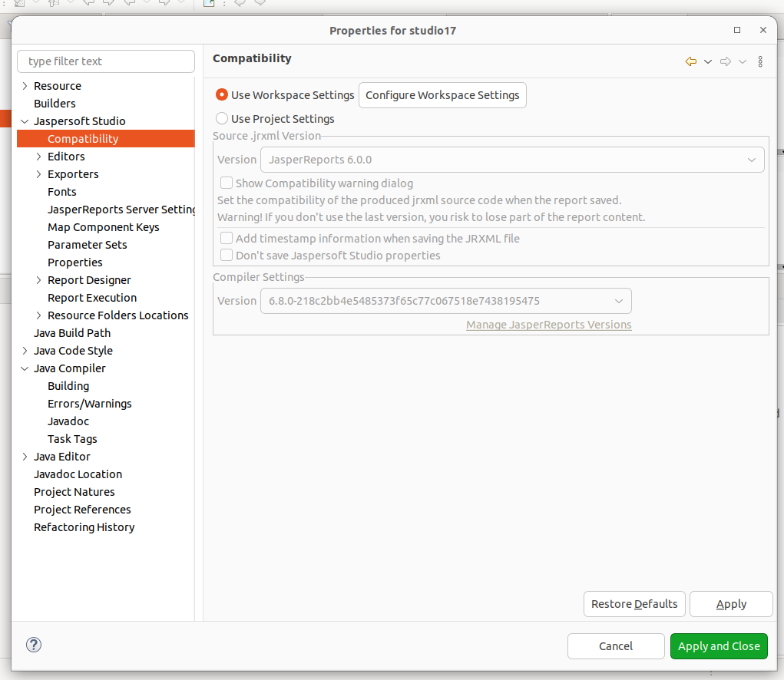
Task: Select Map Component Keys item
Action: (104, 227)
